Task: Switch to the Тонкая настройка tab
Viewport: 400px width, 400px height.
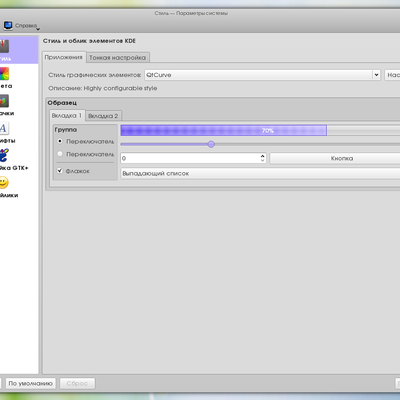Action: click(x=117, y=58)
